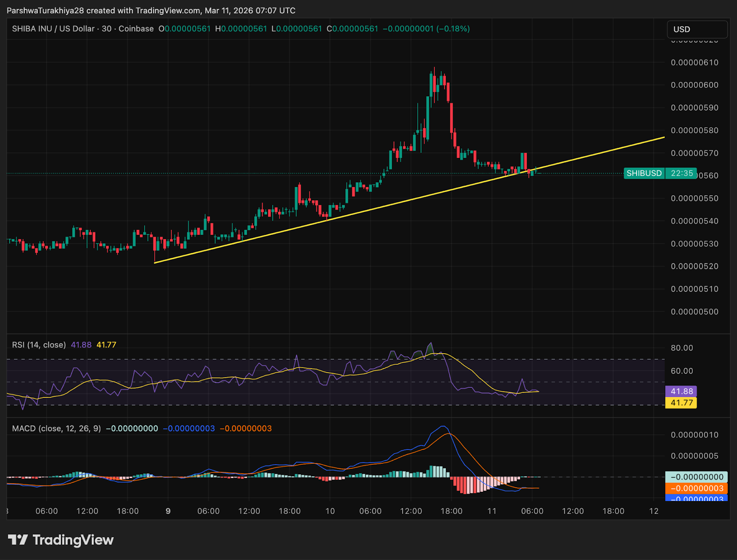Screen dimensions: 737x560
Task: Click the SHIBA INU / US Dollar title
Action: (x=53, y=29)
